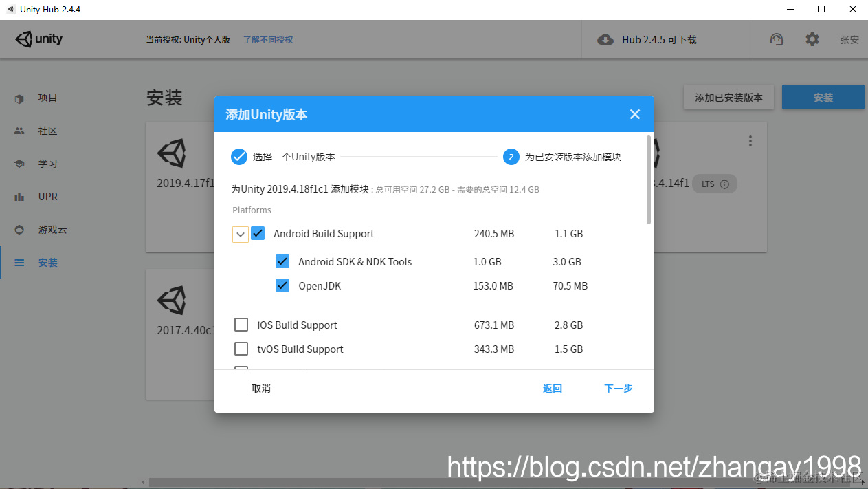
Task: Click 取消 to cancel the dialog
Action: pyautogui.click(x=261, y=388)
